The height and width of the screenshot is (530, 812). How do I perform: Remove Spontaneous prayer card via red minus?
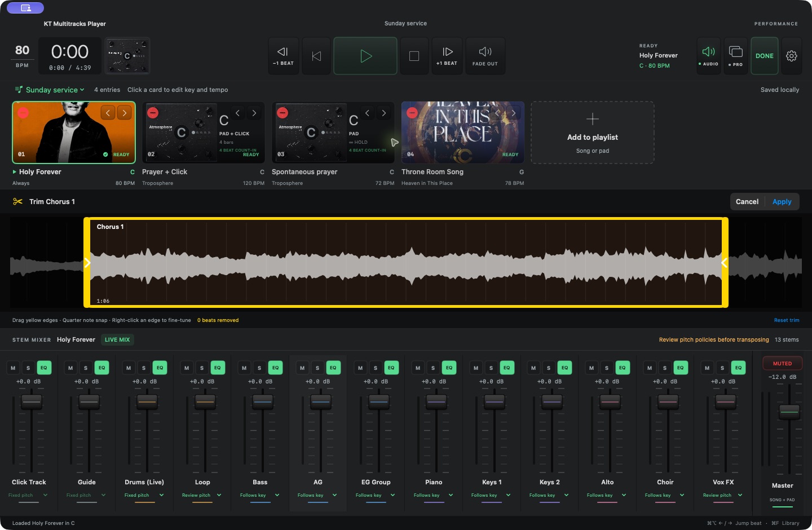283,113
